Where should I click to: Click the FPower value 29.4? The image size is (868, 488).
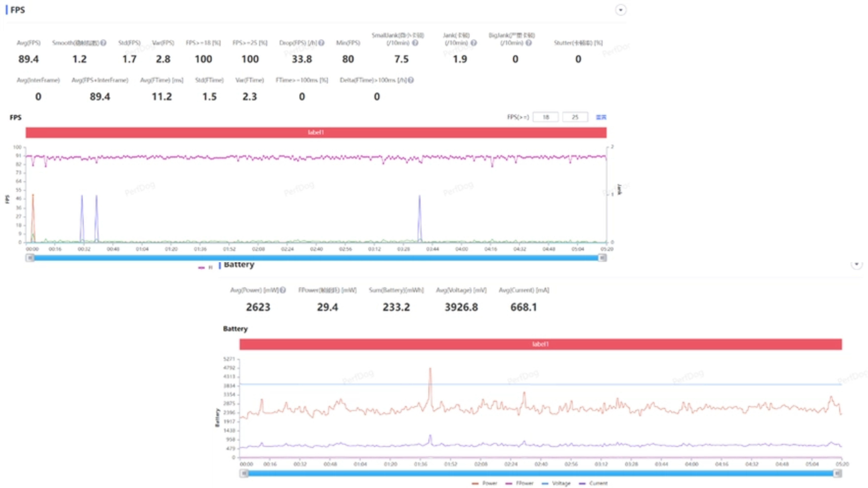[x=328, y=307]
